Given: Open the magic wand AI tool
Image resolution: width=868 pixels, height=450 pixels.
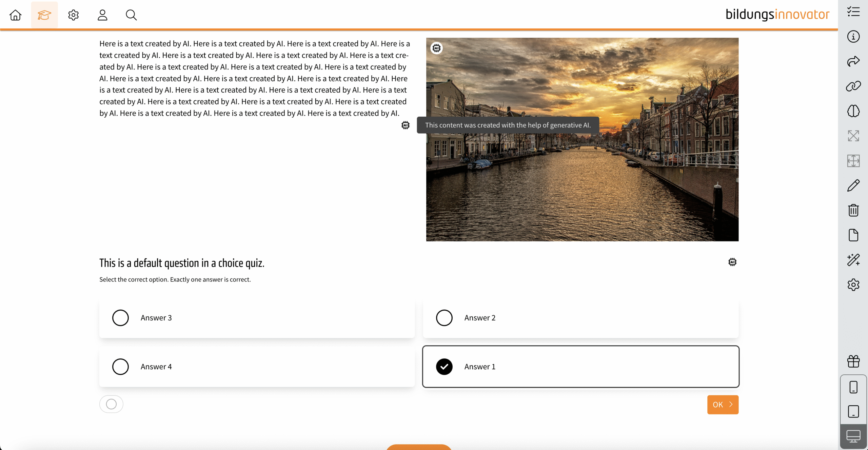Looking at the screenshot, I should point(853,260).
